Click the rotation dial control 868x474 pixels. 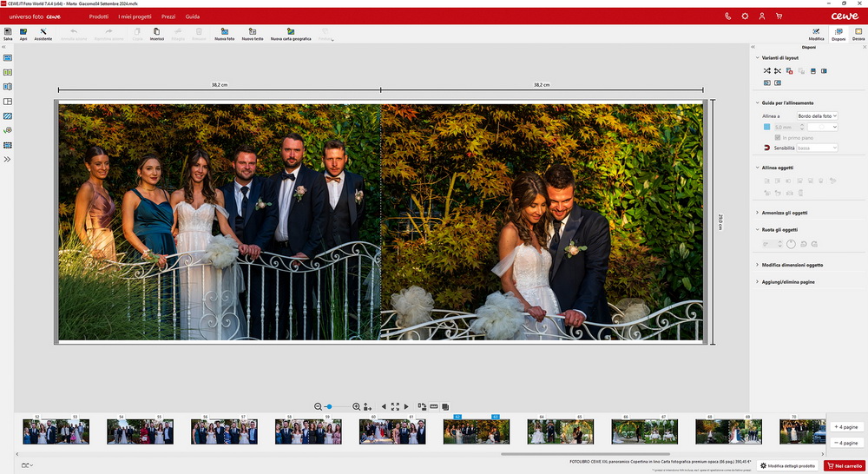[791, 244]
